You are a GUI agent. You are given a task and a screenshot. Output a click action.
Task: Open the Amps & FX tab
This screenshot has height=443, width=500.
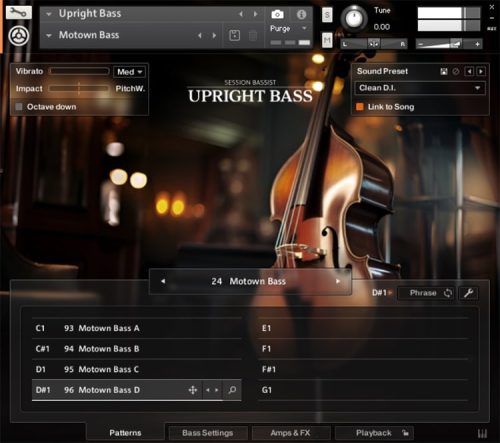click(x=290, y=433)
